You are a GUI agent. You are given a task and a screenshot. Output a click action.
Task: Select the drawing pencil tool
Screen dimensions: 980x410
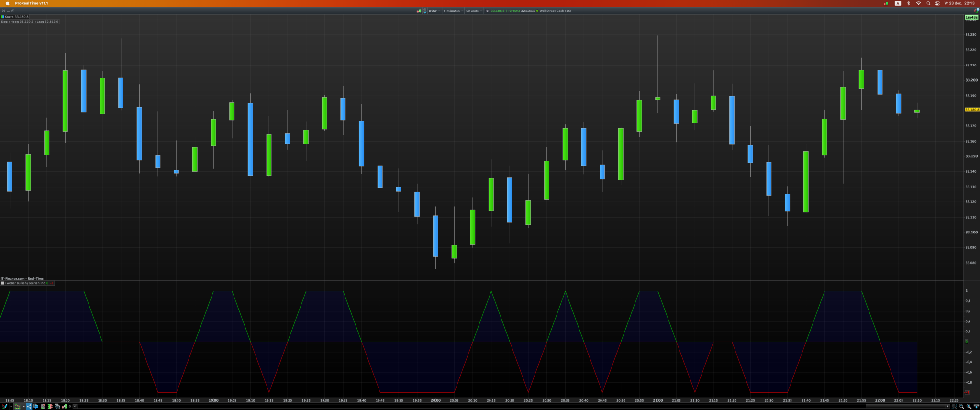(x=5, y=406)
